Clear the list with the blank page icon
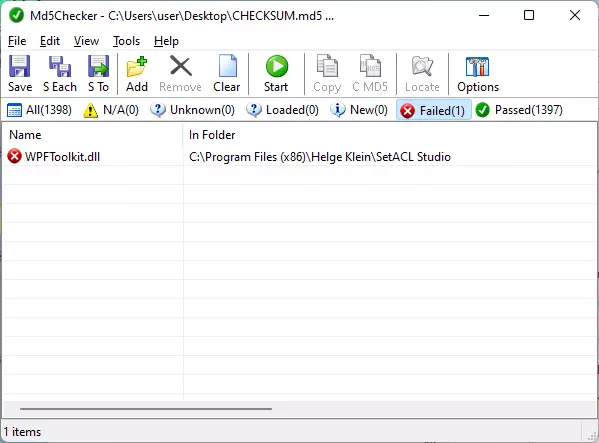599x443 pixels. click(227, 66)
